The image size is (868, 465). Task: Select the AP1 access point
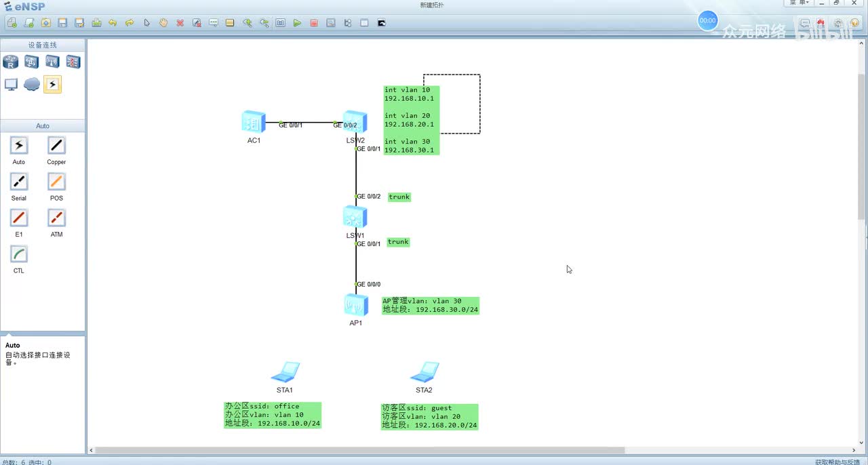pos(356,305)
